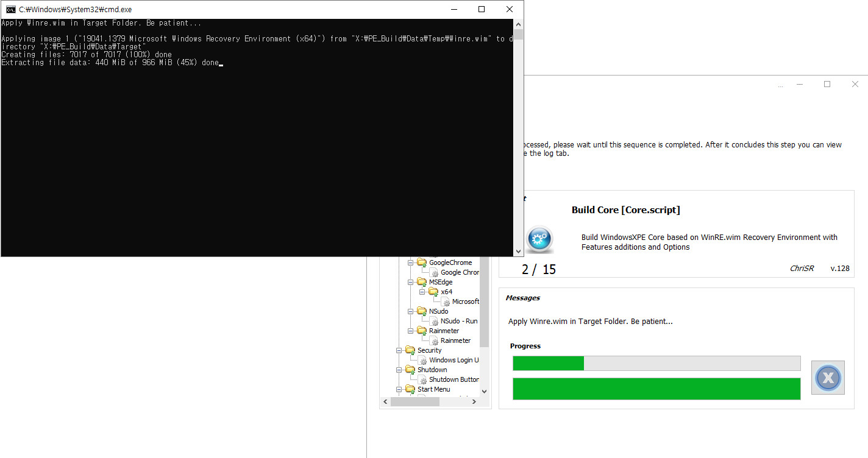The image size is (868, 458).
Task: Select the Security folder label
Action: [x=429, y=350]
